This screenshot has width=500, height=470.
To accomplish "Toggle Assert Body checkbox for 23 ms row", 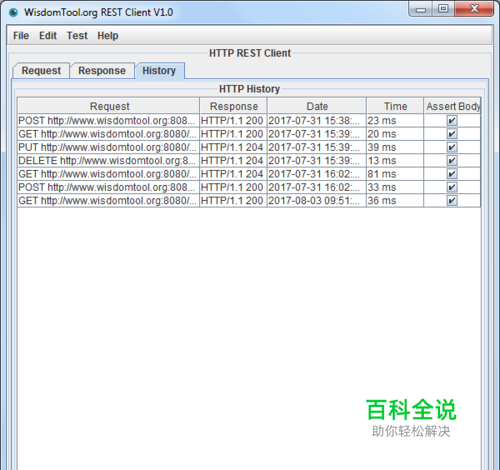I will pos(452,121).
